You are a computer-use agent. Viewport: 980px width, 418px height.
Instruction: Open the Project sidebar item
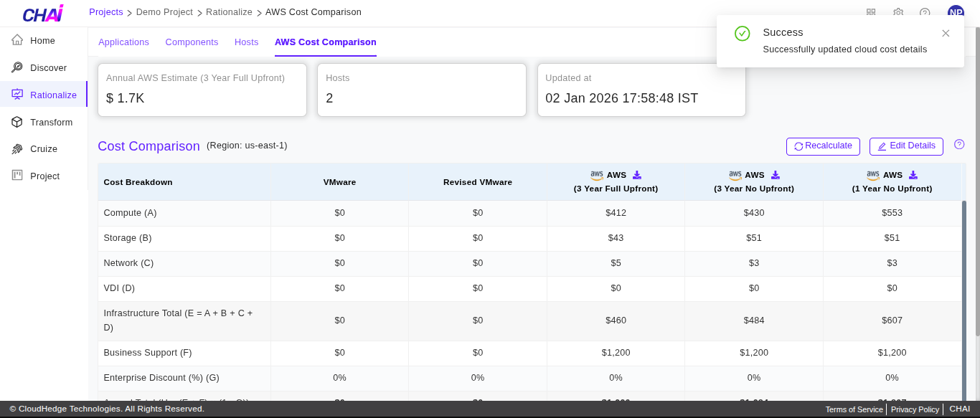pos(43,176)
